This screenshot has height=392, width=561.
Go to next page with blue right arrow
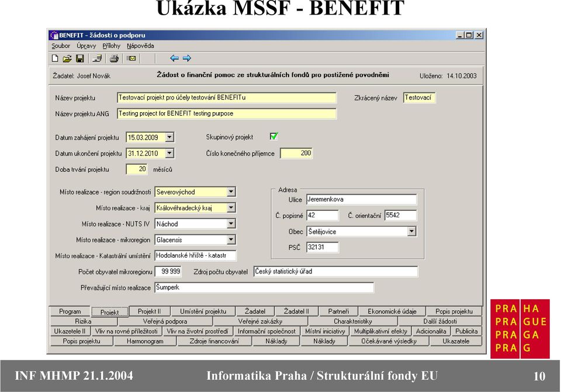[x=187, y=58]
